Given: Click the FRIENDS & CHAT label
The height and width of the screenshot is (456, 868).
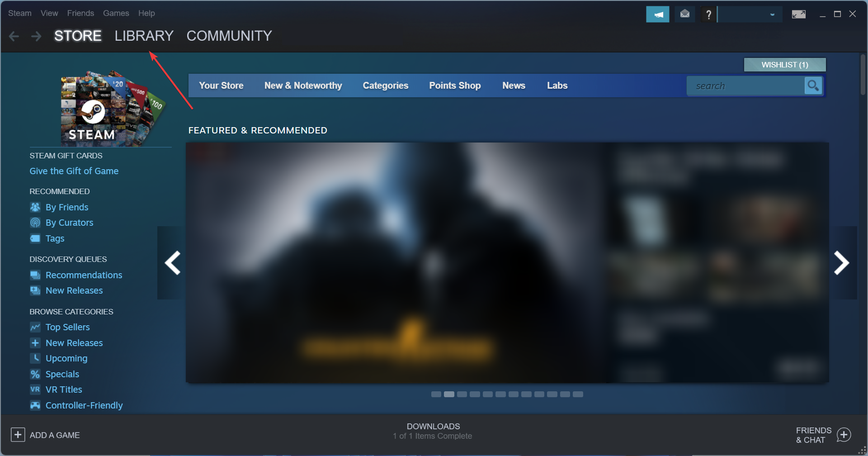Looking at the screenshot, I should [x=814, y=435].
